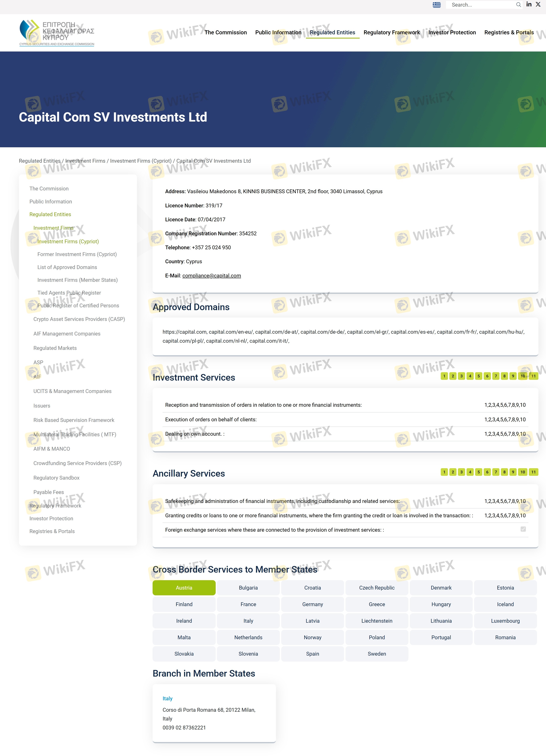Click Investment Firms (Cypriot) in the breadcrumb
The height and width of the screenshot is (756, 546).
coord(141,161)
